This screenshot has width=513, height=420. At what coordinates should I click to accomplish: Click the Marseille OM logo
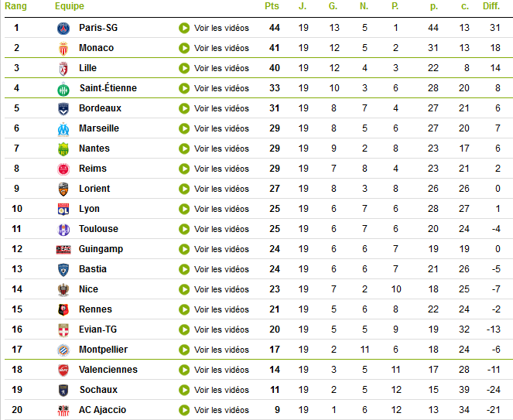[63, 129]
